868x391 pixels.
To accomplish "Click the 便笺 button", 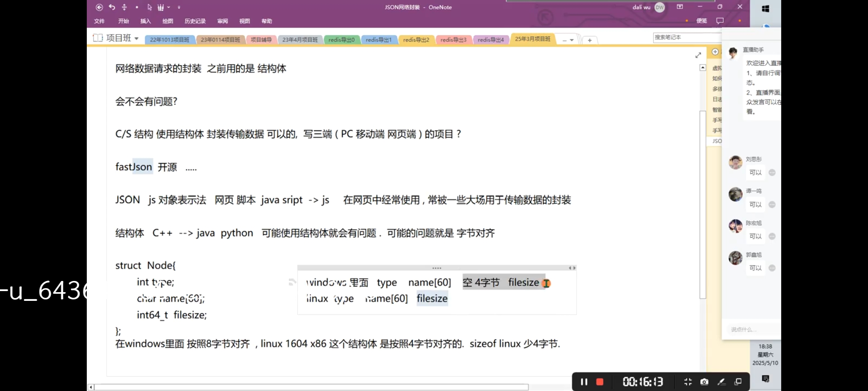I will 701,21.
